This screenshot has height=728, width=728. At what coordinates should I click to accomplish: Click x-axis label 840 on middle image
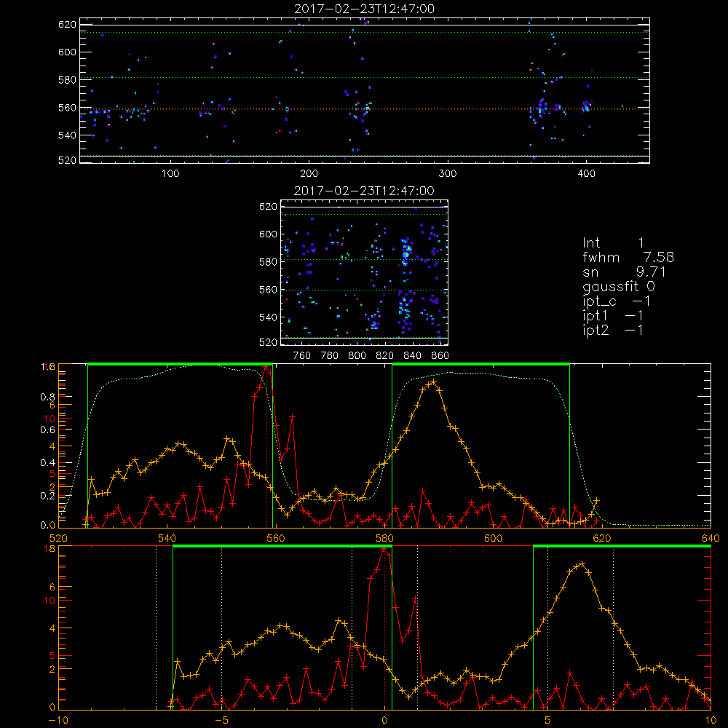[412, 356]
